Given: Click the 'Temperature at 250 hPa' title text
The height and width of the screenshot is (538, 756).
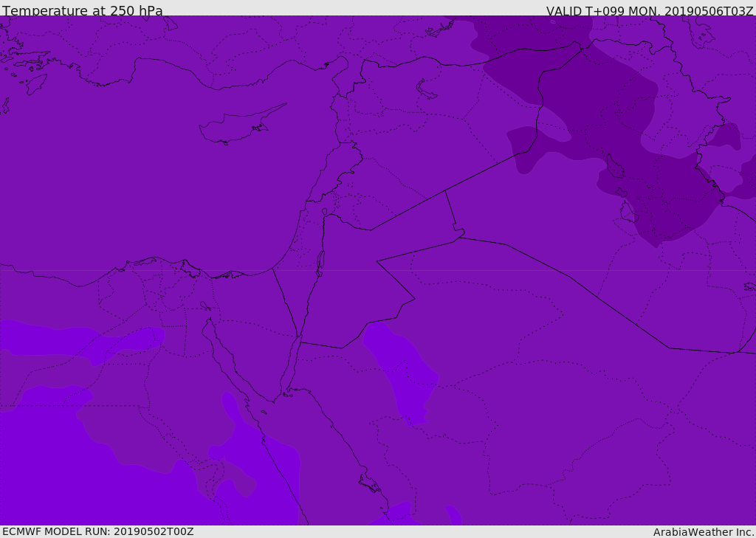Looking at the screenshot, I should [x=83, y=10].
